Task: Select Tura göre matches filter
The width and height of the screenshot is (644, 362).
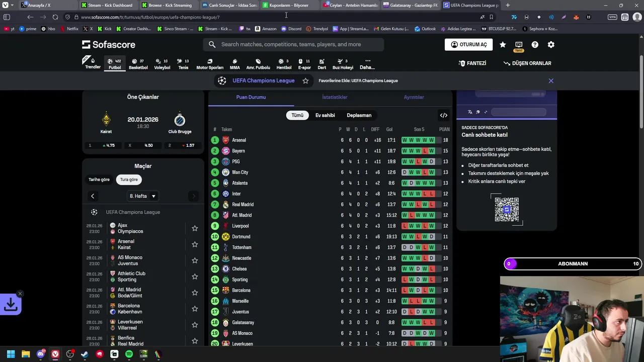Action: [129, 179]
